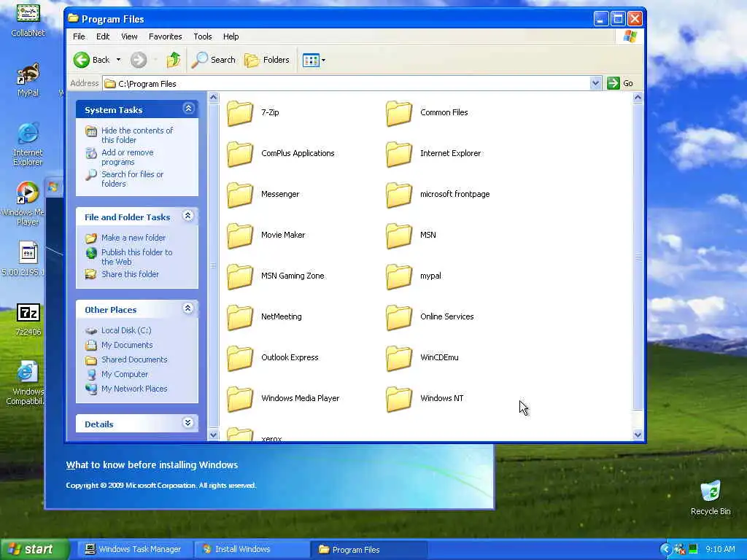Expand the Details panel
Viewport: 747px width, 560px height.
tap(188, 423)
